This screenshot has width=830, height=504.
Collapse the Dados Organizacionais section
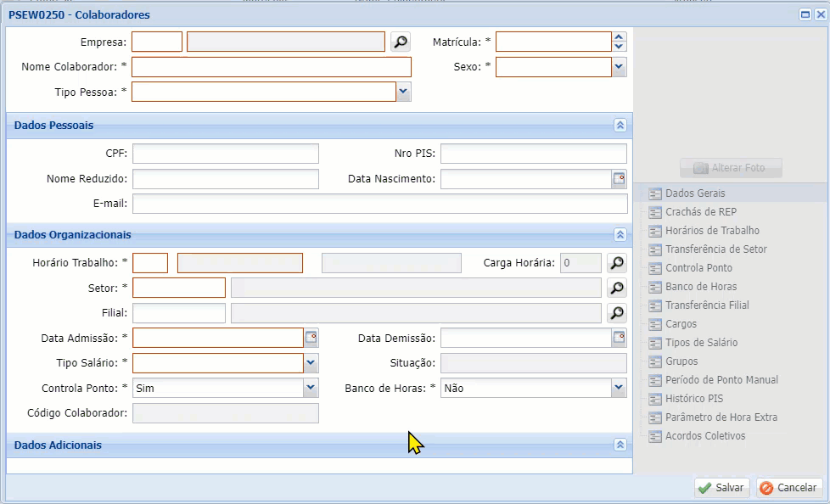click(620, 235)
